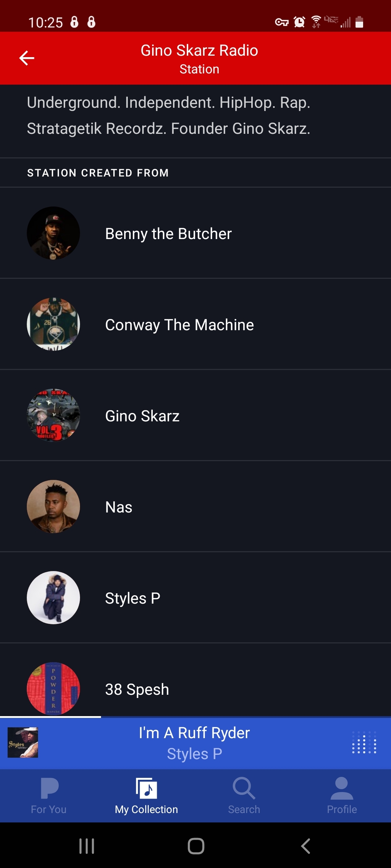Select Benny the Butcher artist name
Viewport: 391px width, 868px height.
point(168,234)
